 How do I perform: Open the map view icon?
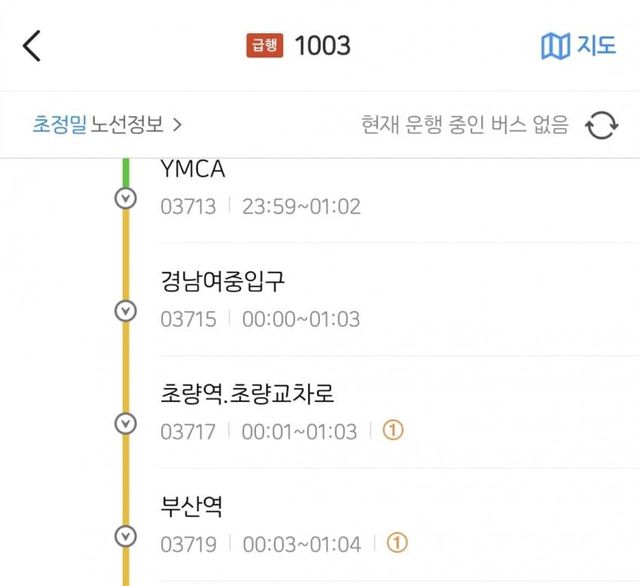[x=555, y=46]
